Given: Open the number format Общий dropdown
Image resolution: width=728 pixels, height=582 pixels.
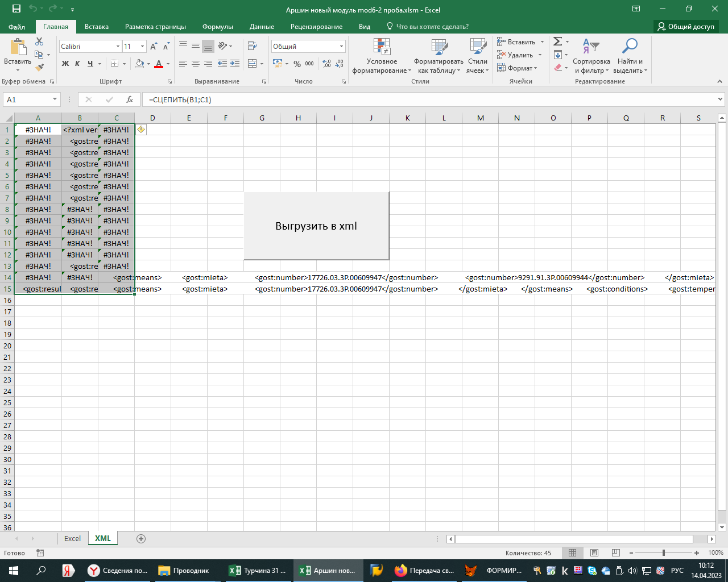Looking at the screenshot, I should click(x=341, y=47).
